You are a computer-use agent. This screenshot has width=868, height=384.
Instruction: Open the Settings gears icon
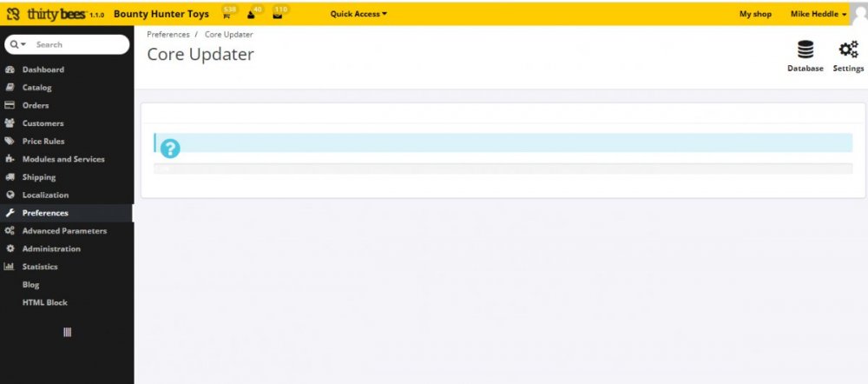[848, 51]
